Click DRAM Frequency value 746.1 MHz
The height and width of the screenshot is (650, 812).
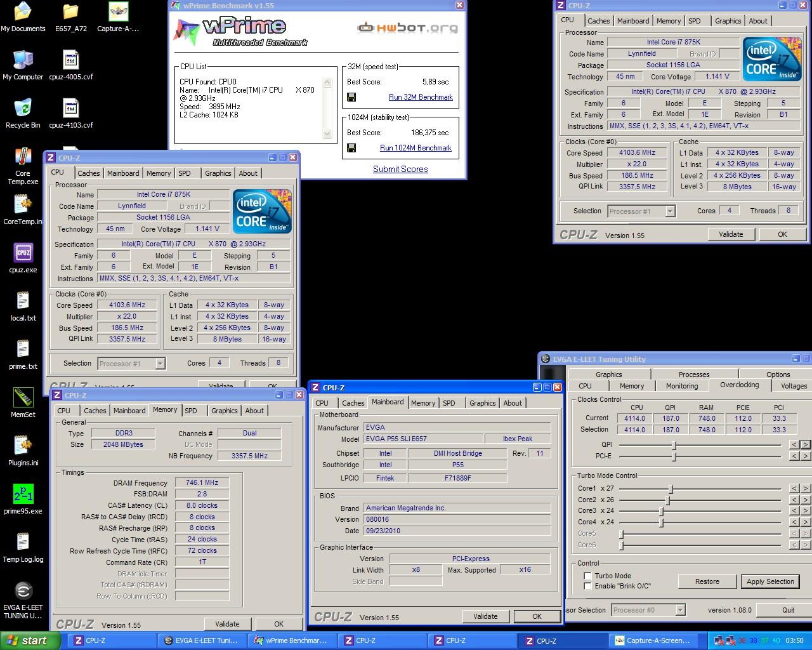202,483
